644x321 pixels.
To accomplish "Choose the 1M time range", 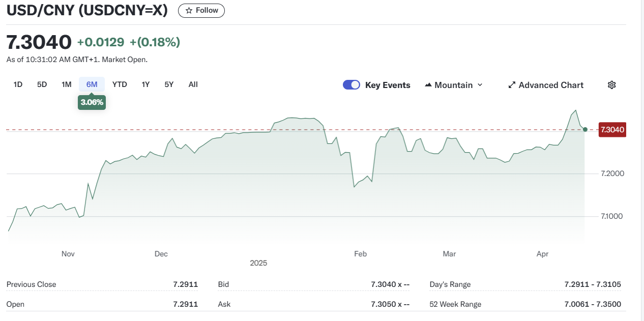I will [66, 84].
